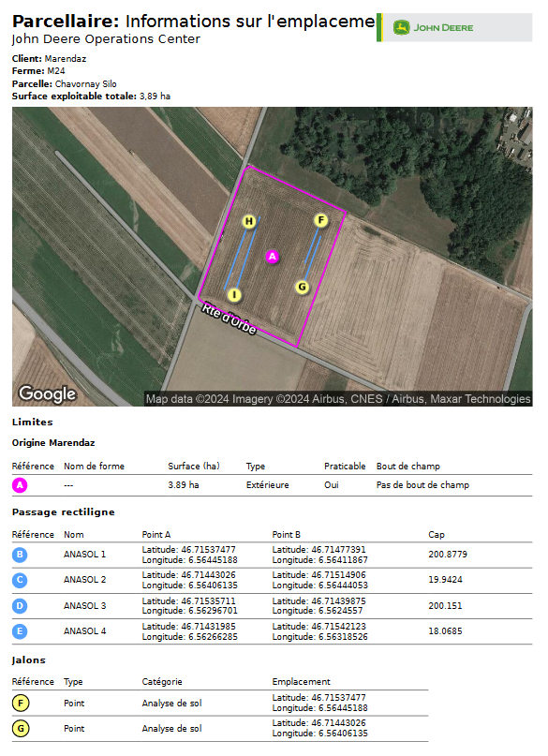
Task: Click the John Deere logo
Action: click(433, 27)
